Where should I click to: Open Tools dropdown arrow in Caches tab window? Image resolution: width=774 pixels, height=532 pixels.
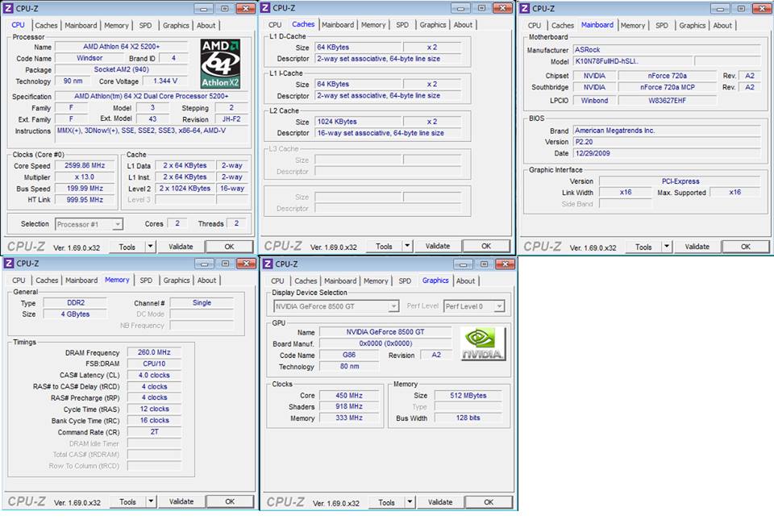pos(407,246)
